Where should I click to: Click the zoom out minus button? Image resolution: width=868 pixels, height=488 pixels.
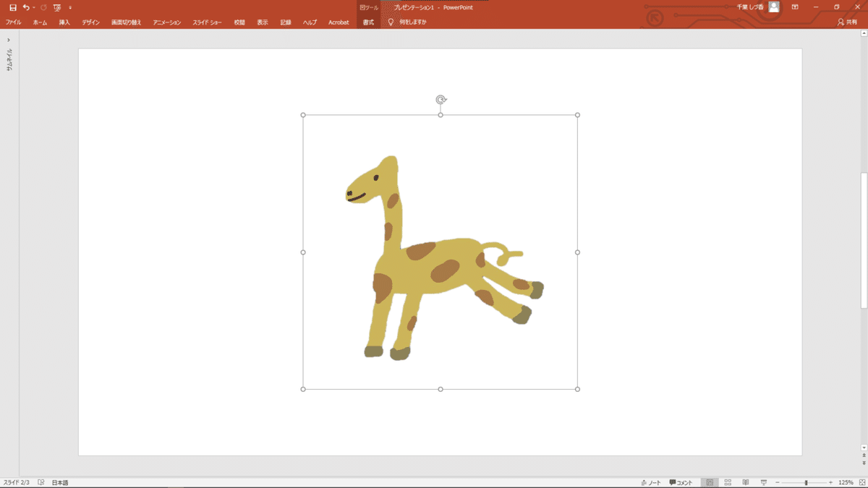777,482
